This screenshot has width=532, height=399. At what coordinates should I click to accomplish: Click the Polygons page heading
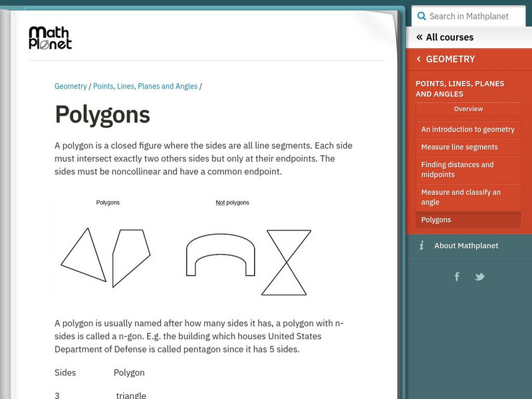pos(102,114)
